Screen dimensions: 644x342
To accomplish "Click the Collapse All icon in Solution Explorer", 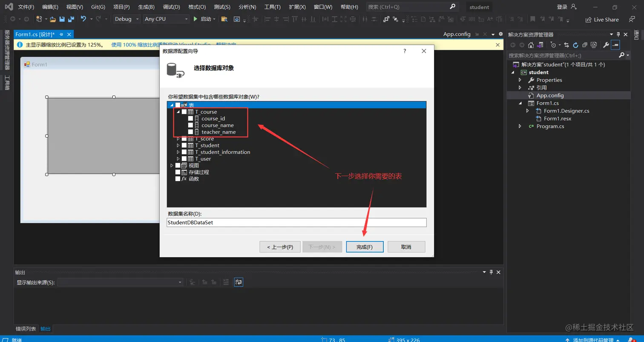I will pyautogui.click(x=585, y=45).
